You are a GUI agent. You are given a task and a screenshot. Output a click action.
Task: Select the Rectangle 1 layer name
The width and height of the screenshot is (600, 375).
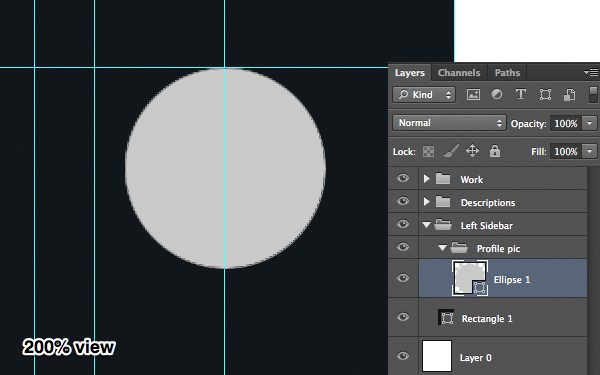(x=487, y=319)
